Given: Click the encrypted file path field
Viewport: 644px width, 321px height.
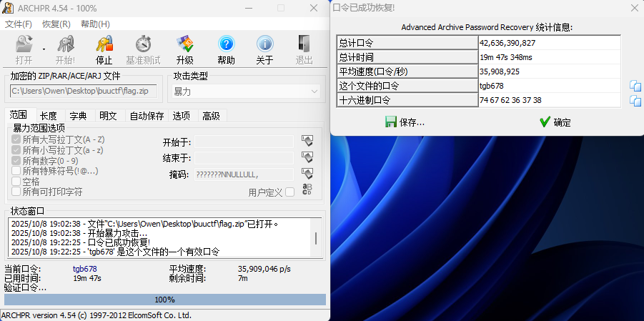Looking at the screenshot, I should 84,92.
